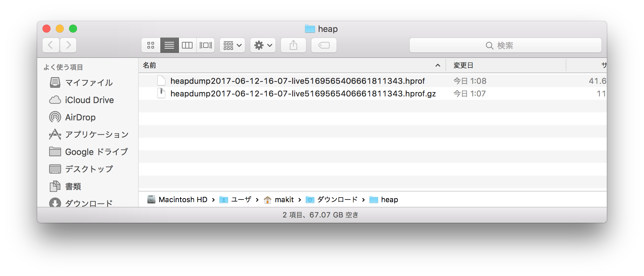
Task: Open the item arrangement dropdown
Action: pyautogui.click(x=232, y=45)
